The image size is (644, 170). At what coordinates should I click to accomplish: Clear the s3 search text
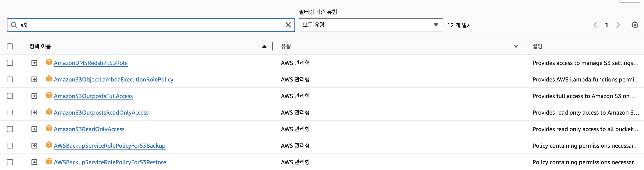(x=288, y=25)
